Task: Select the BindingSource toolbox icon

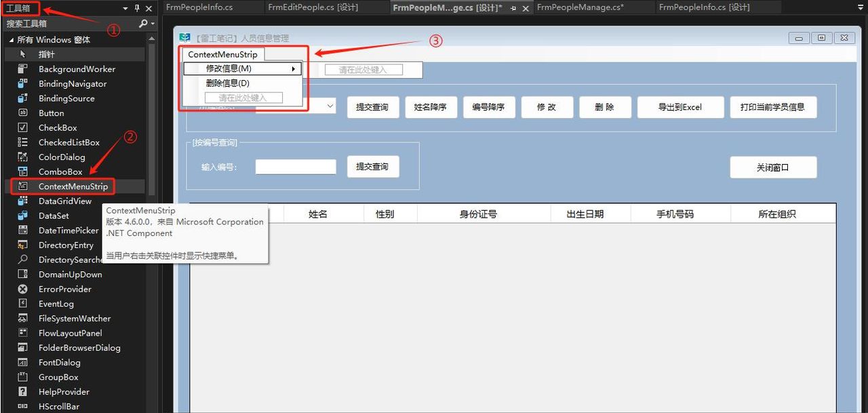Action: (23, 98)
